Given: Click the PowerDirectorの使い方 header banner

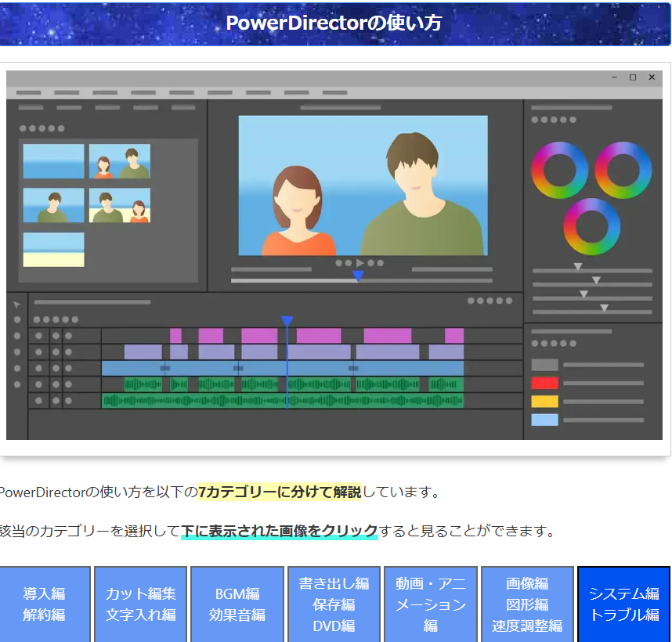Looking at the screenshot, I should [x=334, y=23].
